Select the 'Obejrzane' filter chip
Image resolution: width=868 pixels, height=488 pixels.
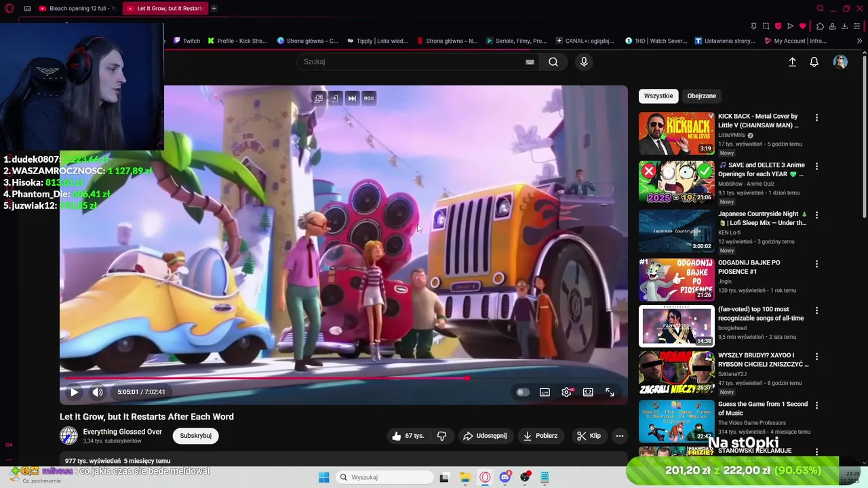[701, 96]
